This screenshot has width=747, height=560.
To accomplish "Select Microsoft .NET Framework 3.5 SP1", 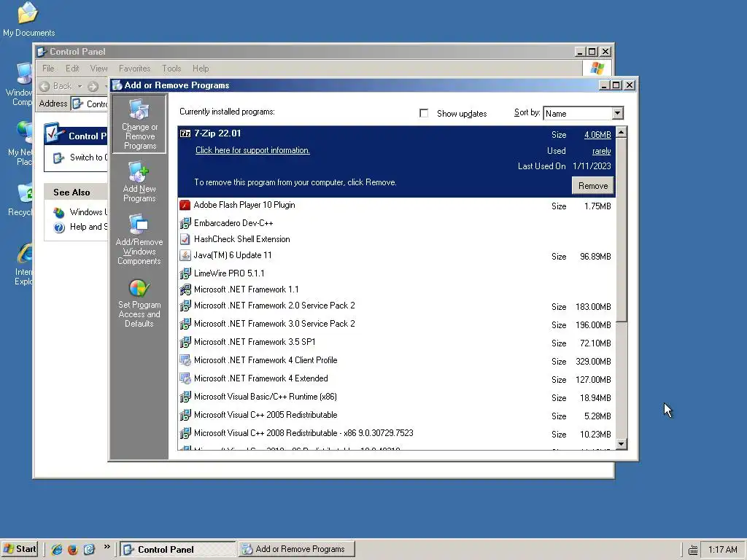I will (396, 343).
